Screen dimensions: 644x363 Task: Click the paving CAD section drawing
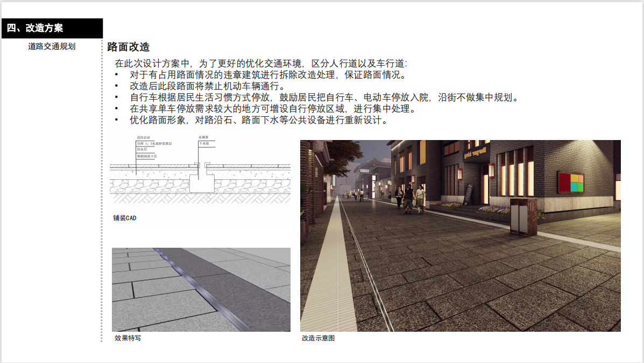point(200,172)
